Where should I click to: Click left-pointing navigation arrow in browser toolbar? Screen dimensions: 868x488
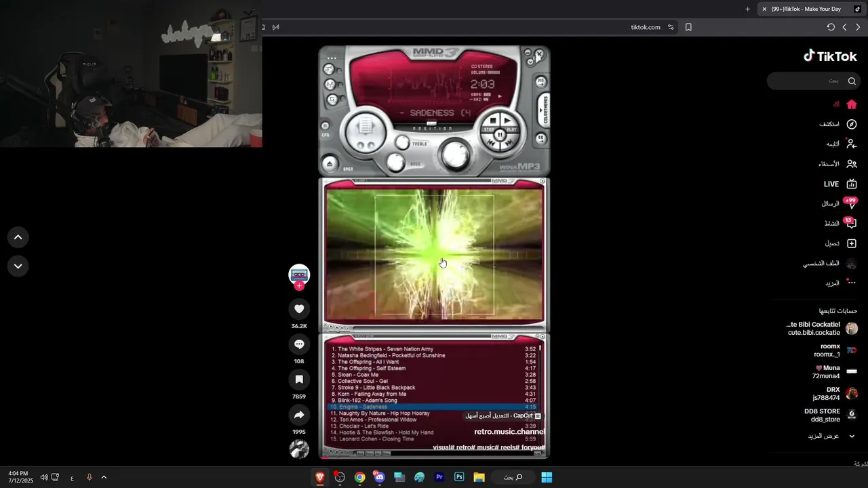pyautogui.click(x=844, y=27)
